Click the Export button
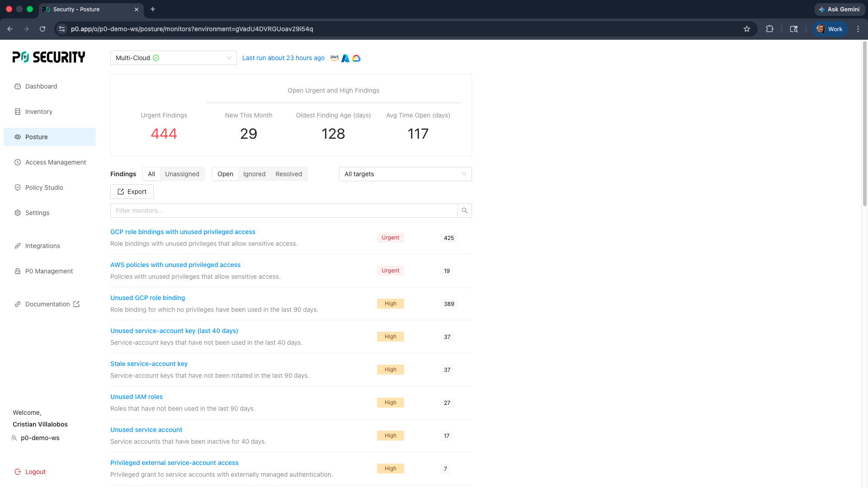The image size is (868, 488). click(132, 192)
